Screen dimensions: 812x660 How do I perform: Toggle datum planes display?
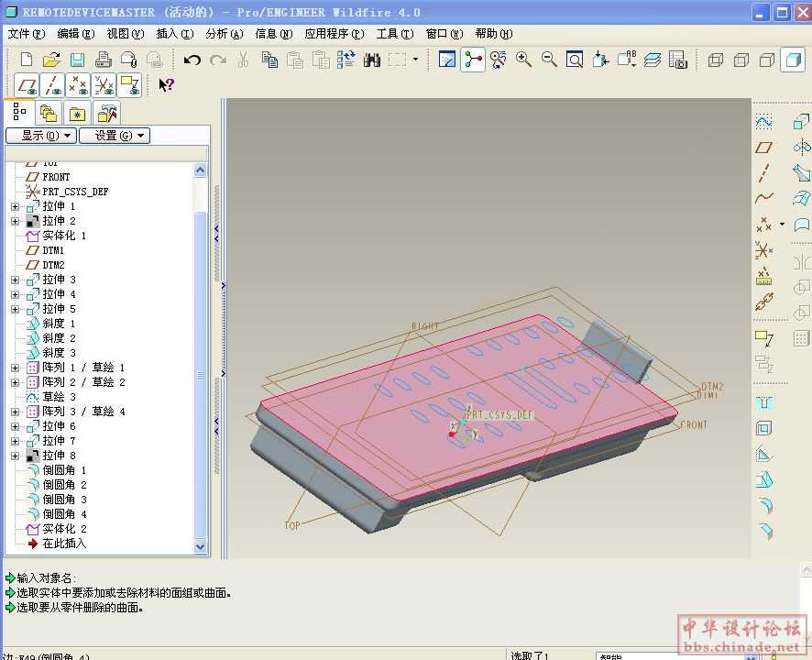click(x=27, y=85)
